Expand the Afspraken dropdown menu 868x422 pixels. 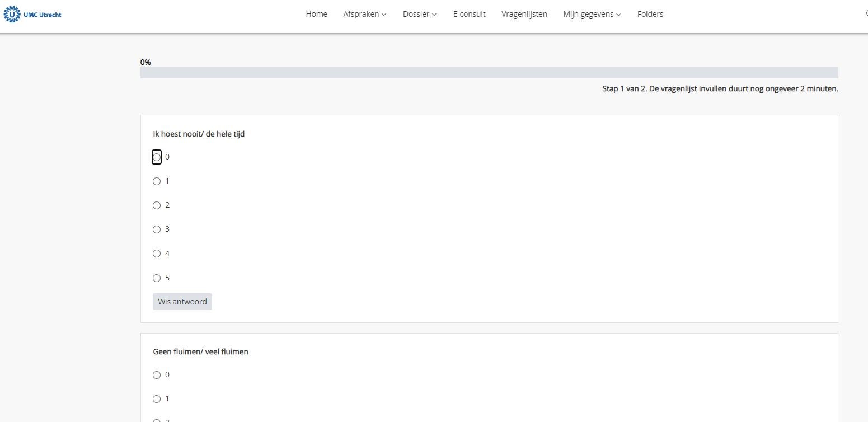click(x=364, y=14)
